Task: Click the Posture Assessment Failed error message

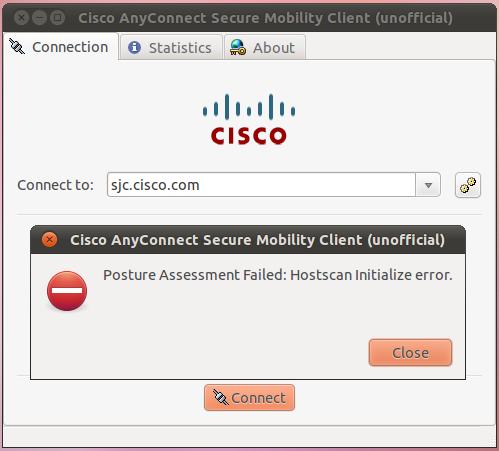Action: pyautogui.click(x=278, y=275)
